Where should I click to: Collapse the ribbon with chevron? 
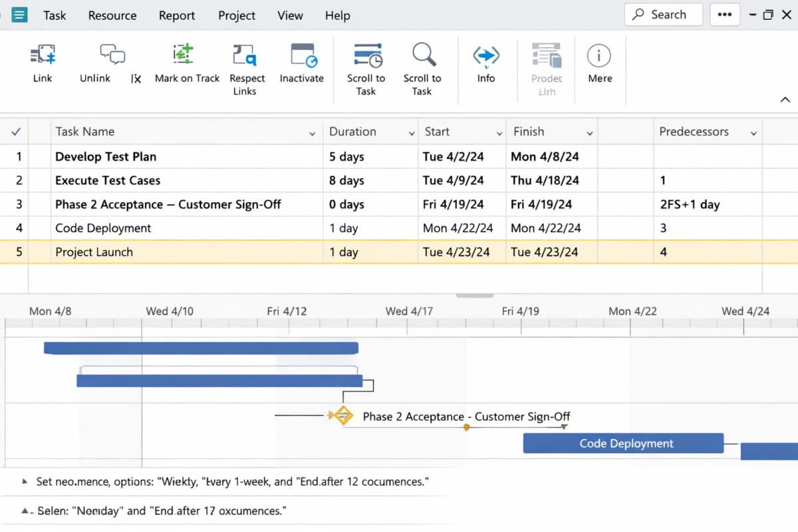(785, 100)
